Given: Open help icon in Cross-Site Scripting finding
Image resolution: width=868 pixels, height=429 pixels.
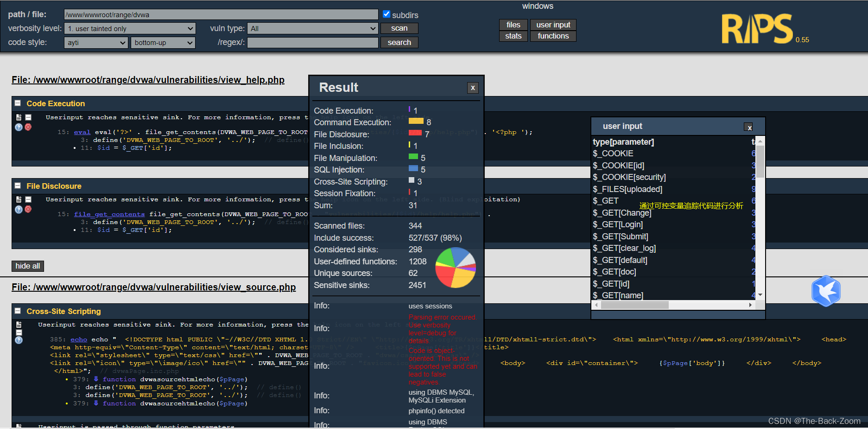Looking at the screenshot, I should click(x=19, y=340).
